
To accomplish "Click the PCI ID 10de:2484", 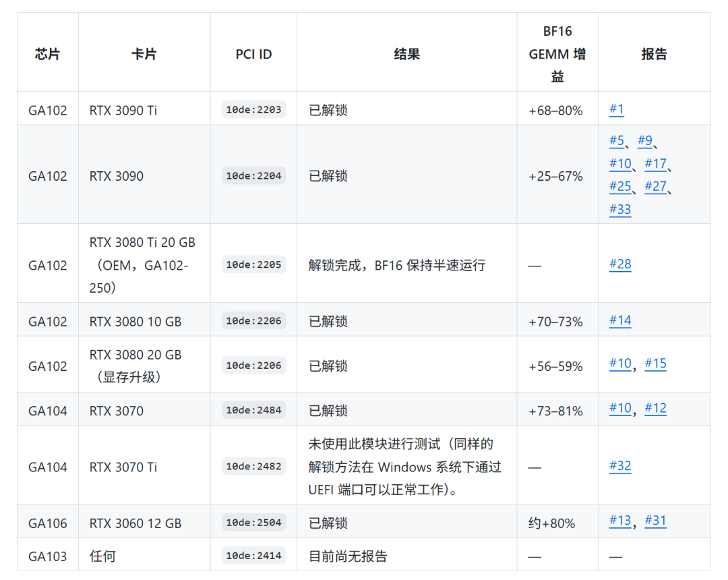I will (x=253, y=410).
